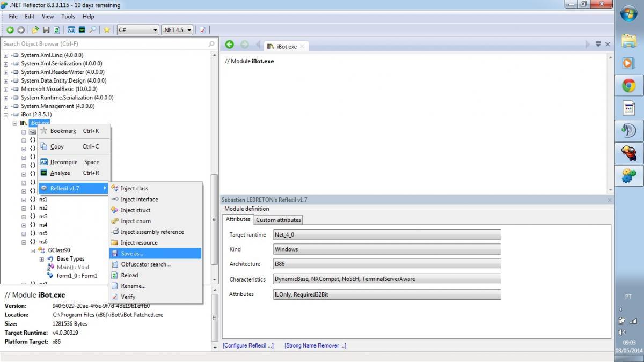Select the Main() : Void method row

(x=73, y=267)
